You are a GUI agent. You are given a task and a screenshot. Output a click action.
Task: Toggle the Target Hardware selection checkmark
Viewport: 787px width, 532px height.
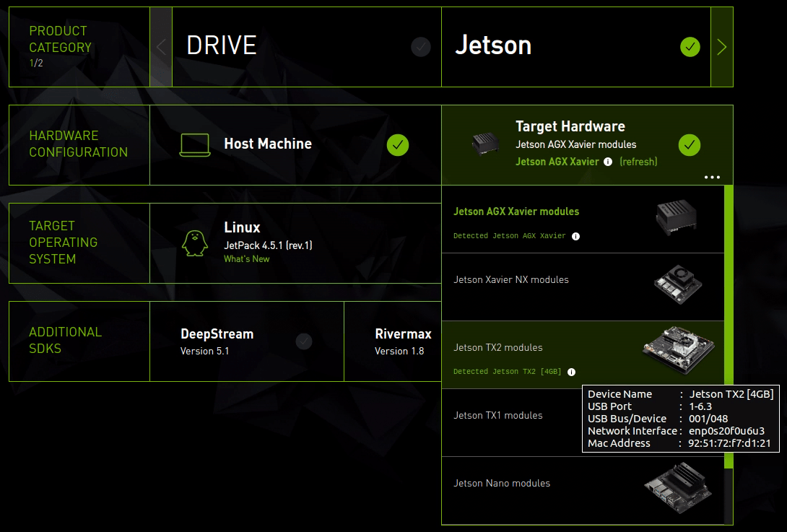[690, 145]
